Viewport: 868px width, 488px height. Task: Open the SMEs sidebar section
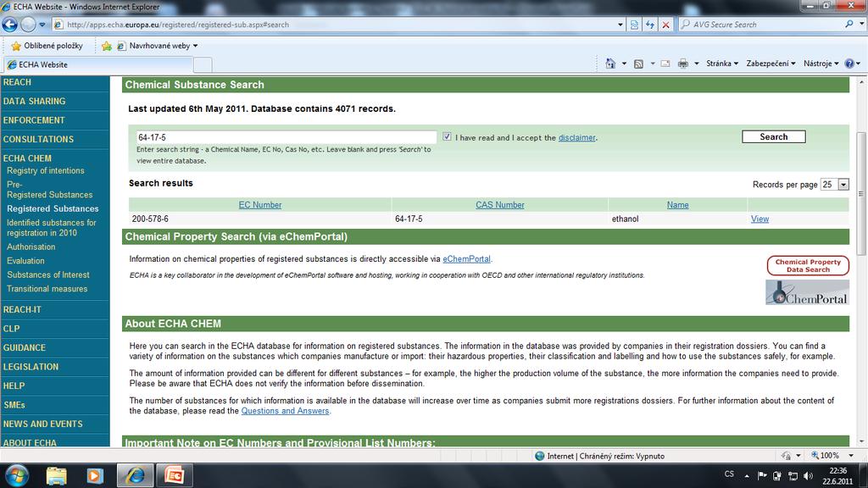click(x=14, y=405)
